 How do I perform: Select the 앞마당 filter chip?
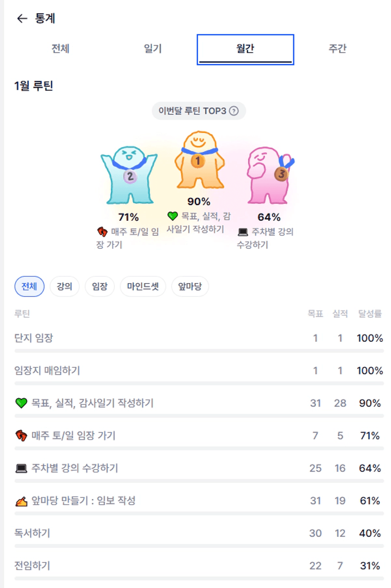point(190,286)
